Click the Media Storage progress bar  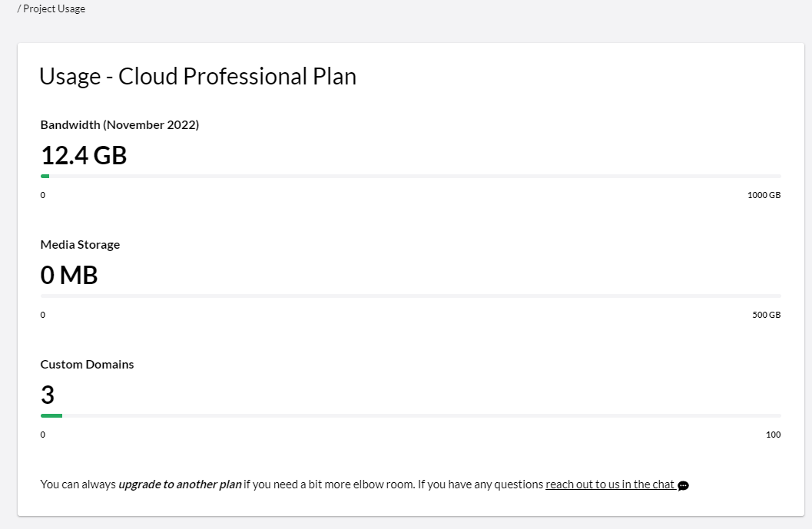(x=411, y=296)
